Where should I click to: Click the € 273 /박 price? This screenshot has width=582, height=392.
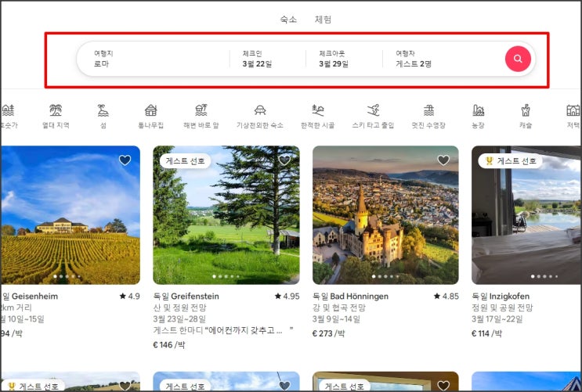[328, 333]
